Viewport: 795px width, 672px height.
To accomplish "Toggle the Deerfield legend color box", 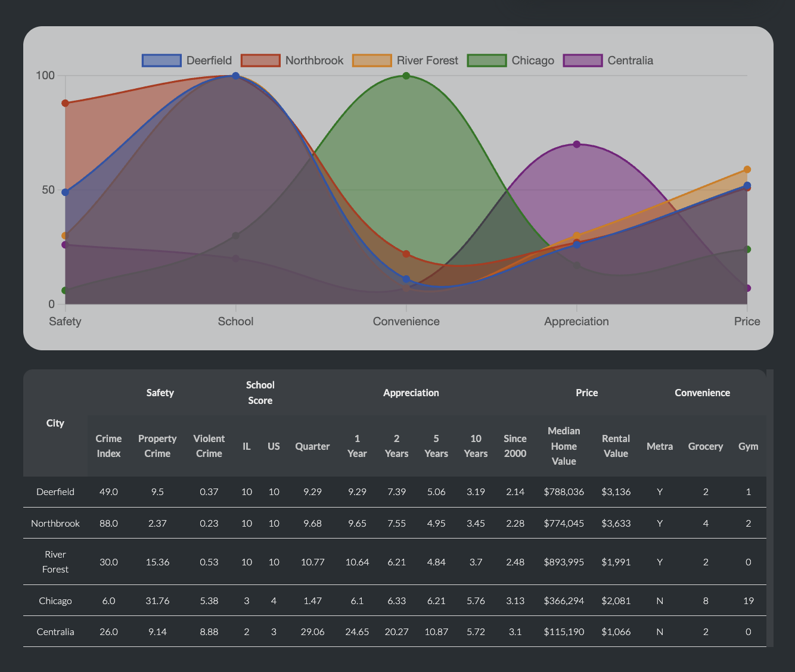I will (162, 60).
